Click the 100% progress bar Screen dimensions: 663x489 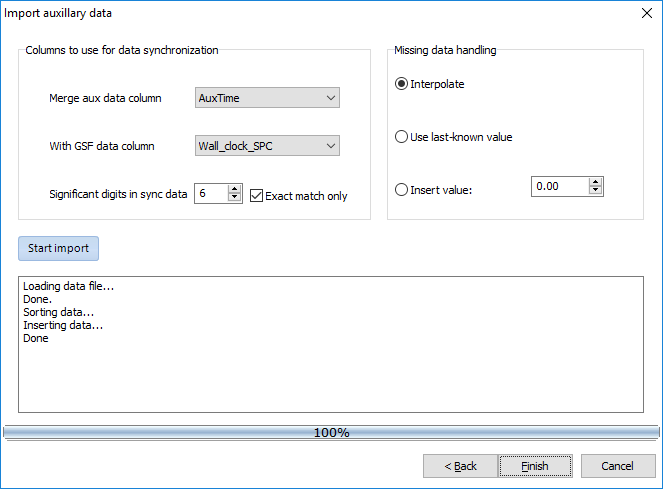pyautogui.click(x=331, y=433)
